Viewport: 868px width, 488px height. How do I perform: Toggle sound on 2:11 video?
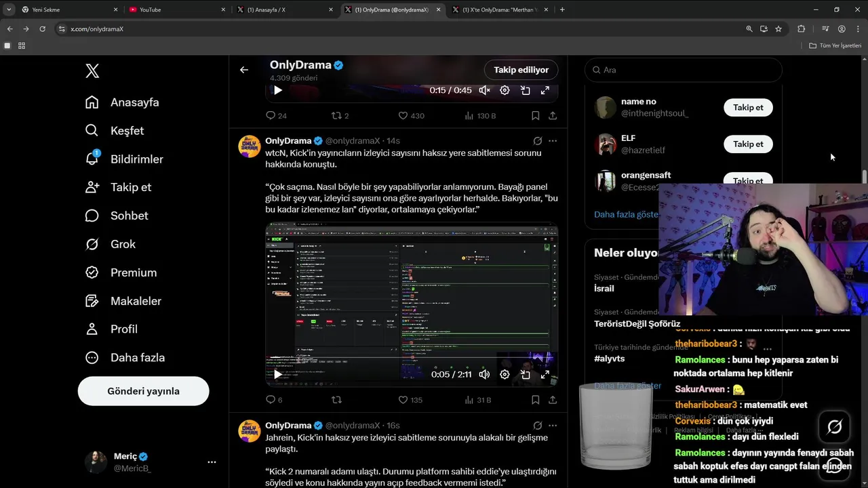tap(484, 374)
